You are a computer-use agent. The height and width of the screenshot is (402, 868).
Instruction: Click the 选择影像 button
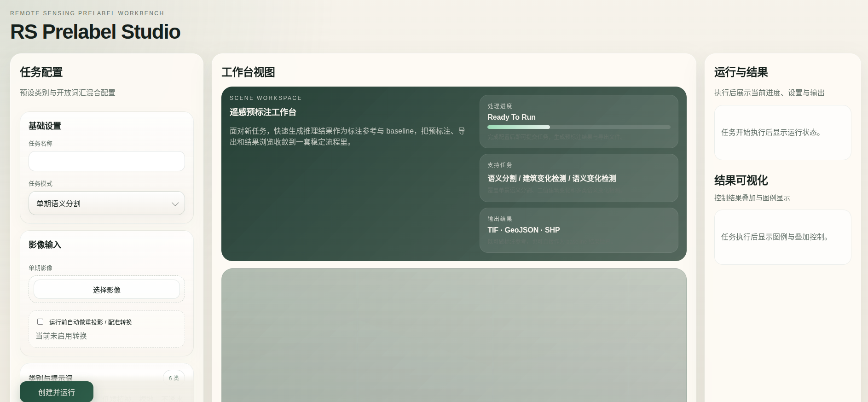(107, 290)
